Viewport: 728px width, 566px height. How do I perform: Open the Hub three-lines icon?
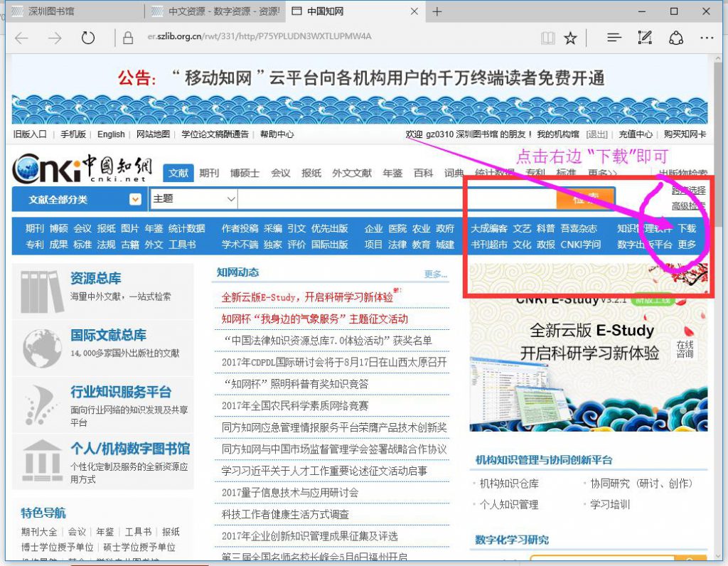(x=614, y=38)
